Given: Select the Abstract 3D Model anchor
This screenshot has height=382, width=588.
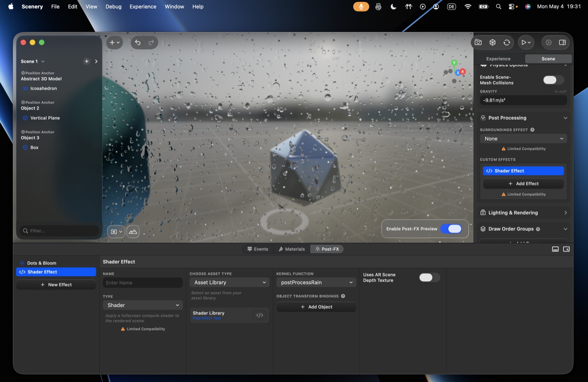Looking at the screenshot, I should (x=41, y=79).
